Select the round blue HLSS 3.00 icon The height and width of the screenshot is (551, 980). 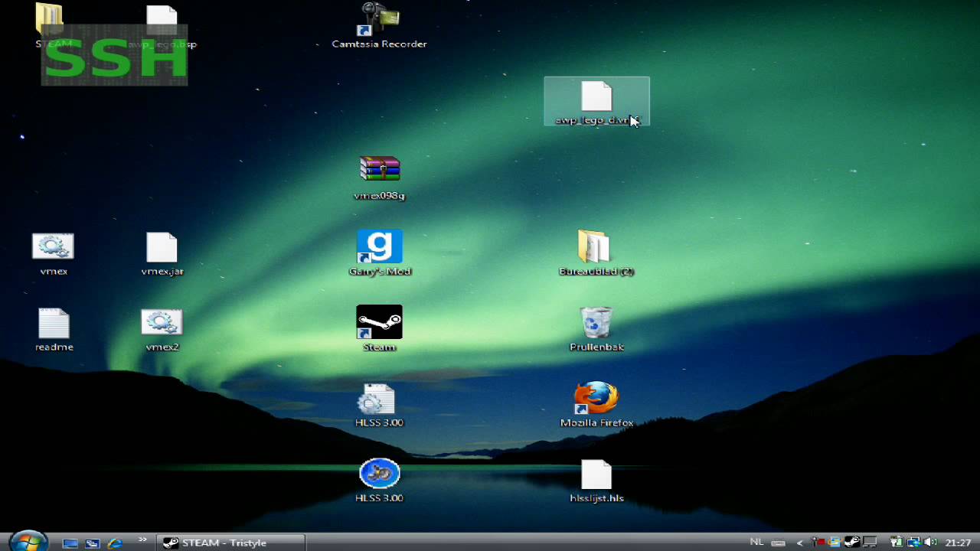(x=379, y=481)
